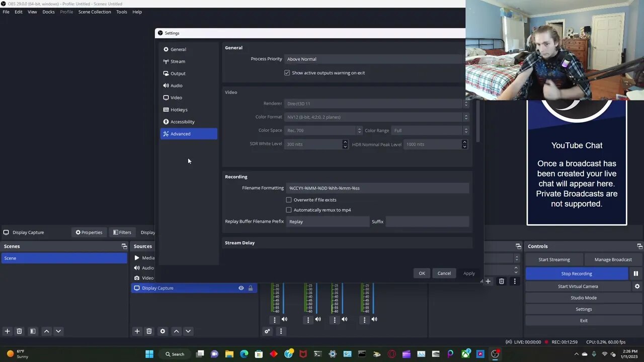Screen dimensions: 644x362
Task: Open Renderer dropdown
Action: tap(377, 104)
